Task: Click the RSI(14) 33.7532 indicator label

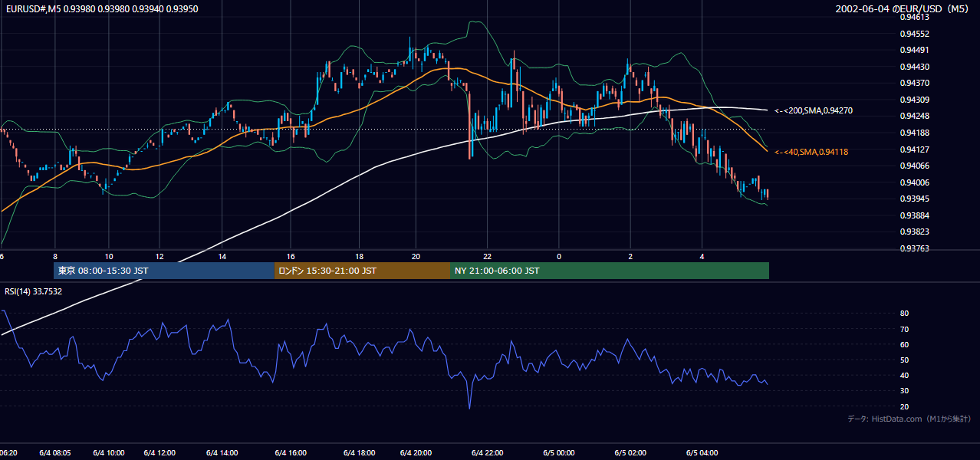Action: coord(34,291)
